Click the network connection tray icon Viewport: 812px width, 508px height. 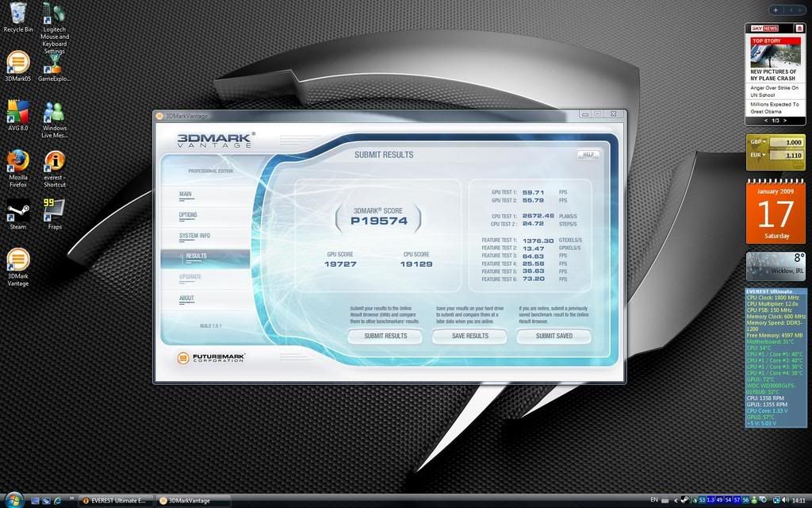click(776, 500)
